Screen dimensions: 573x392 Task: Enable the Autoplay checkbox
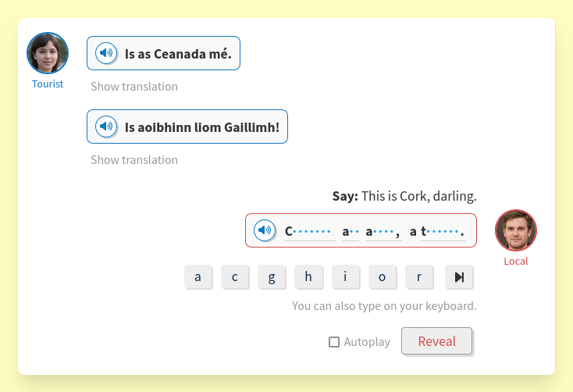pos(334,342)
